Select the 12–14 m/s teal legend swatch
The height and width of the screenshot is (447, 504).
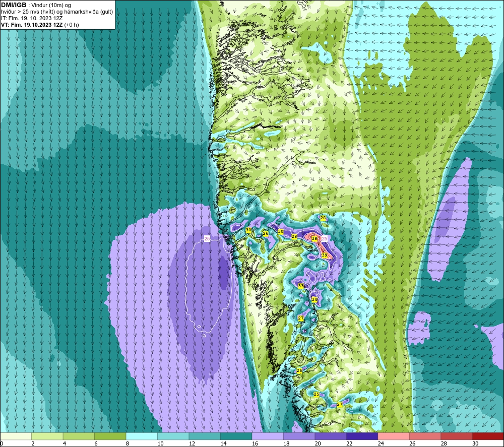205,436
